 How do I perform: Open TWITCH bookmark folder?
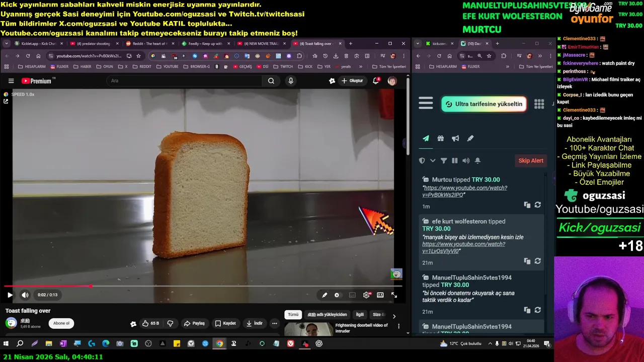click(283, 66)
